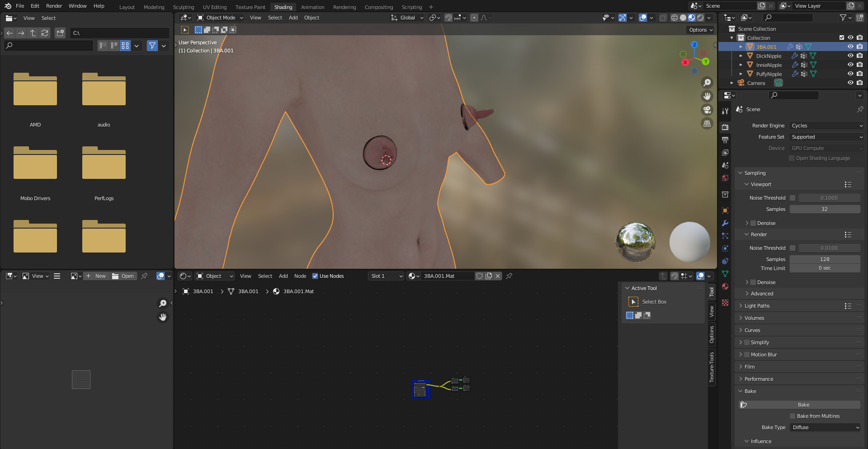Enable viewport Noise Threshold checkbox
Image resolution: width=868 pixels, height=449 pixels.
(793, 198)
